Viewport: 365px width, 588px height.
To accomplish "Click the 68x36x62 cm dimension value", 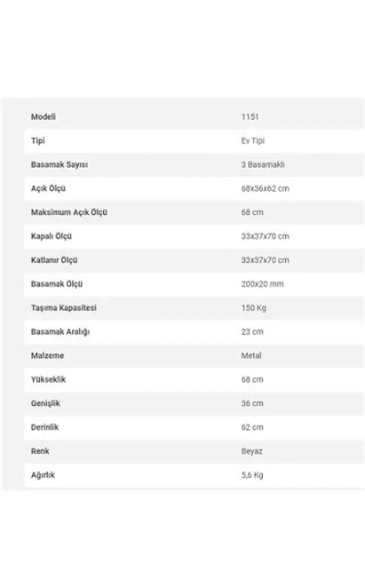I will (x=265, y=188).
